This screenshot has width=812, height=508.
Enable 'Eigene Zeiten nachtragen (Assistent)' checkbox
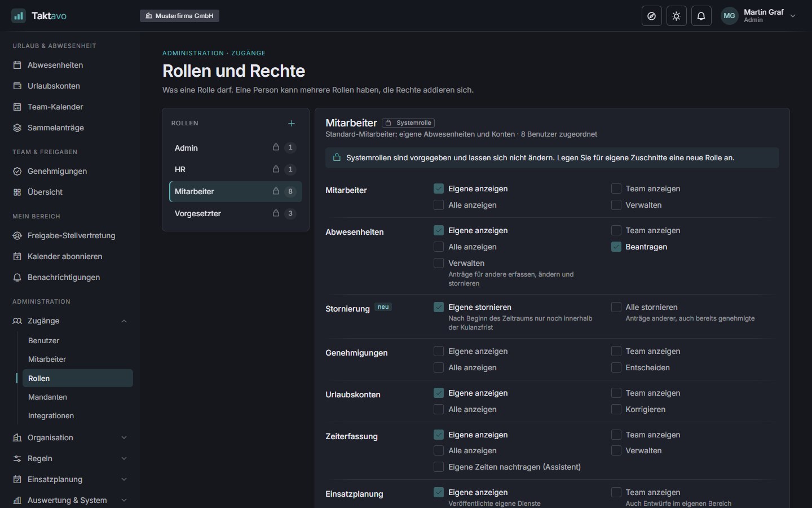[439, 467]
